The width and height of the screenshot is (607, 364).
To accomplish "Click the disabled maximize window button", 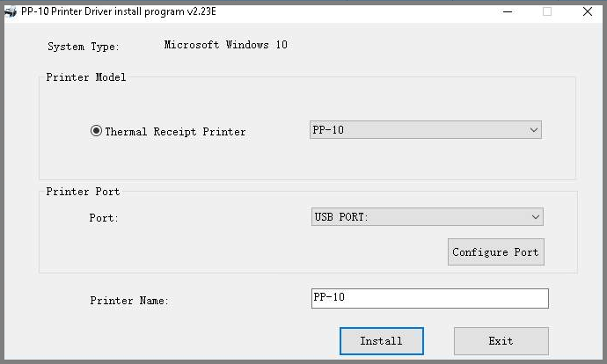I will [x=547, y=11].
